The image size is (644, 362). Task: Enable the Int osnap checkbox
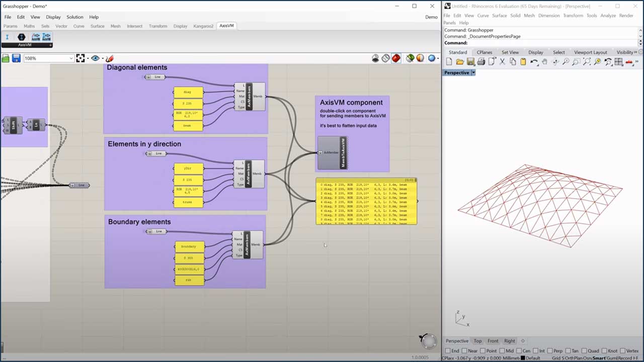click(x=535, y=350)
